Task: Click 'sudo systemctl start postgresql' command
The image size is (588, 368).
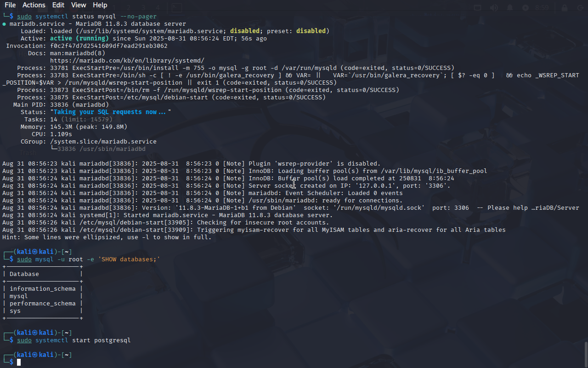Action: tap(74, 340)
